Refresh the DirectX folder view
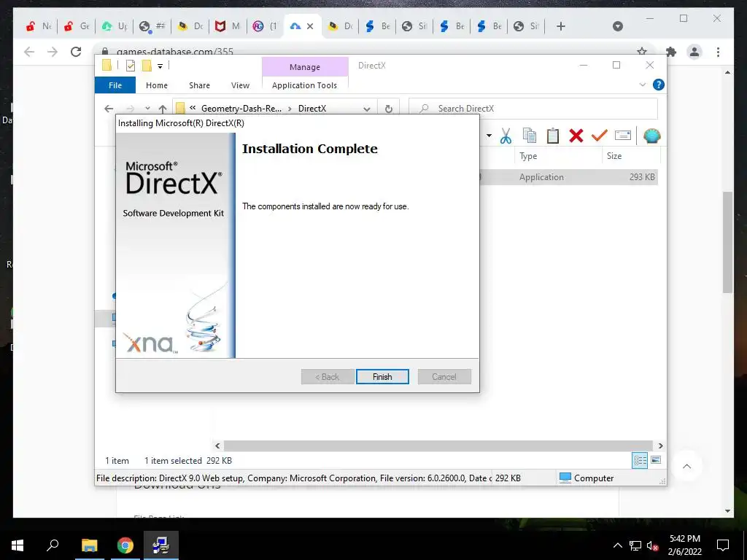The width and height of the screenshot is (747, 560). point(389,109)
